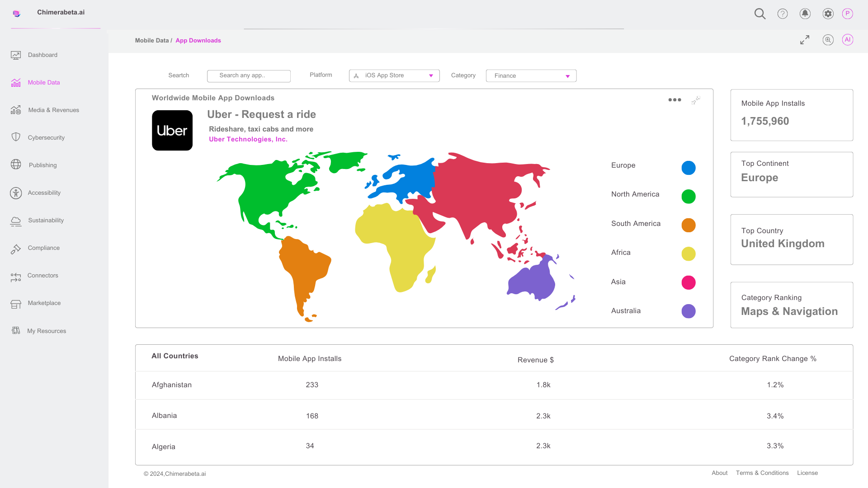The width and height of the screenshot is (868, 488).
Task: Open the About footer link
Action: tap(720, 473)
